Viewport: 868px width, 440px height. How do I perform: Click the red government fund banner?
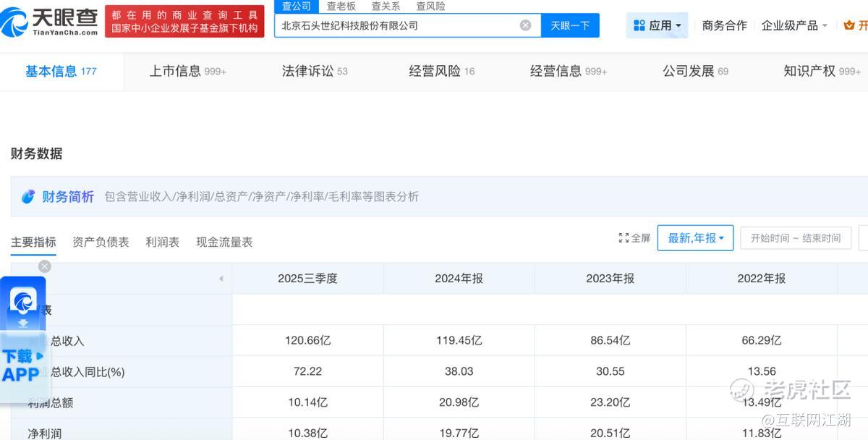pyautogui.click(x=184, y=22)
